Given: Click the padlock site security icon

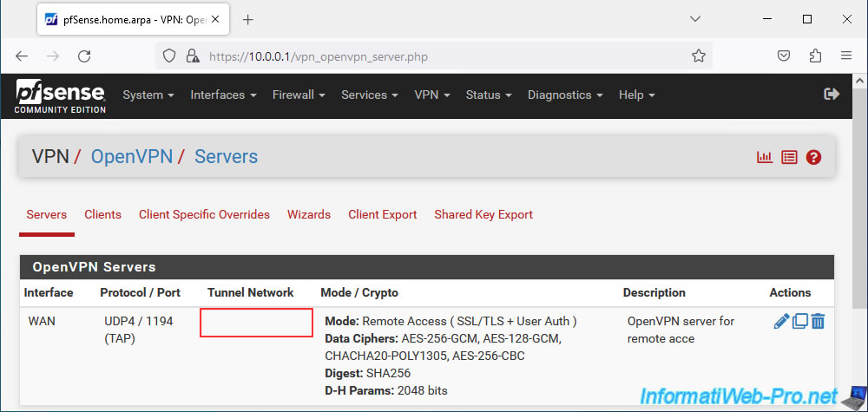Looking at the screenshot, I should coord(192,56).
